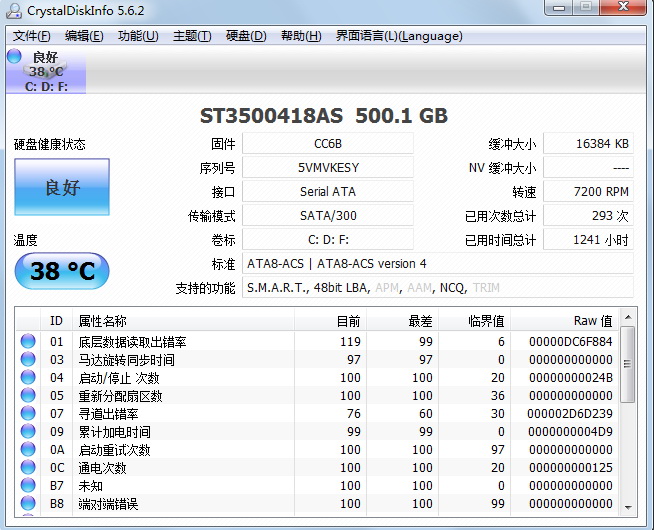The height and width of the screenshot is (530, 654).
Task: Open the 界面语言(L)(Language) menu
Action: click(x=399, y=36)
